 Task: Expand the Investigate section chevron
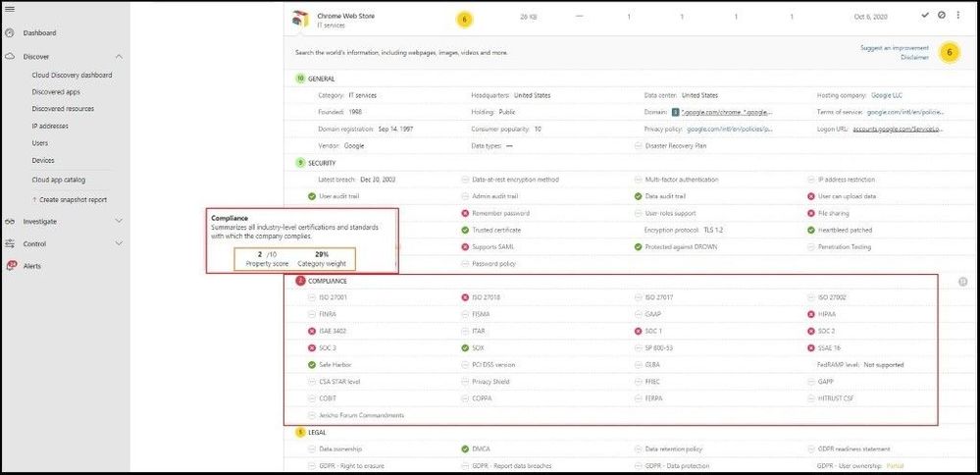point(120,221)
